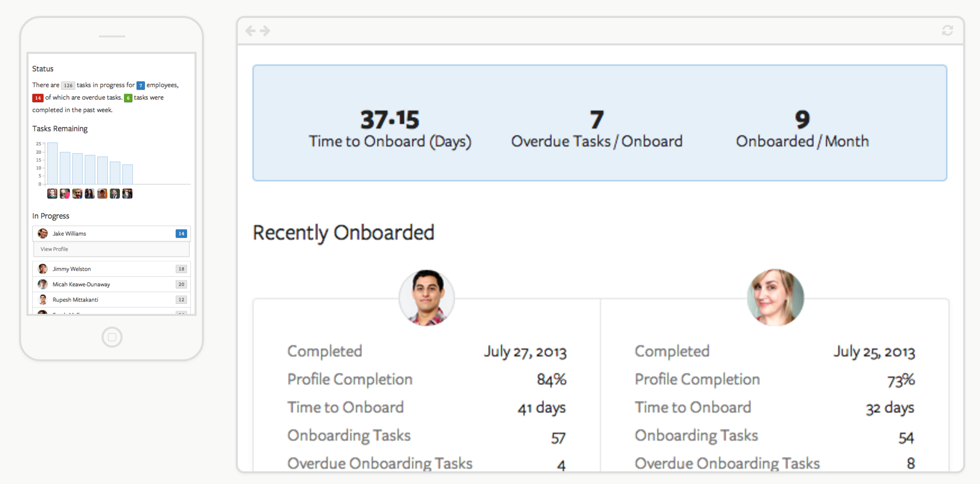Open the dark-haired man's profile photo
The image size is (980, 484).
coord(427,297)
